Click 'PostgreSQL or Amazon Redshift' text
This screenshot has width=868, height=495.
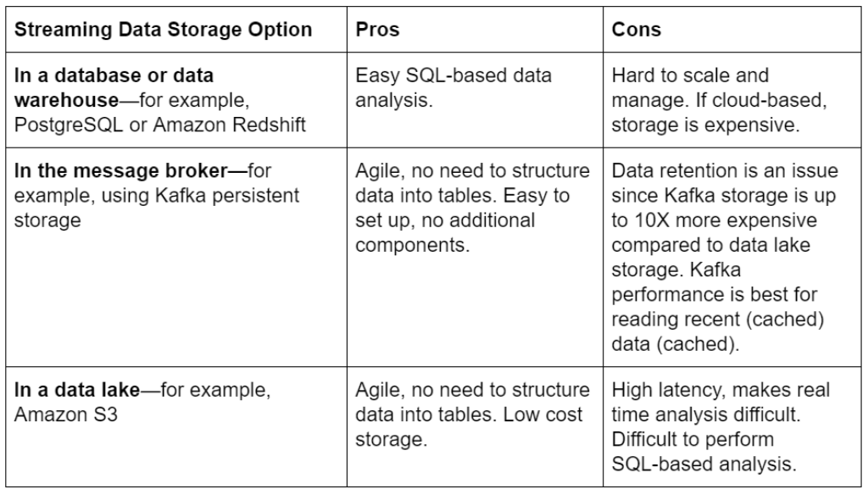tap(160, 125)
